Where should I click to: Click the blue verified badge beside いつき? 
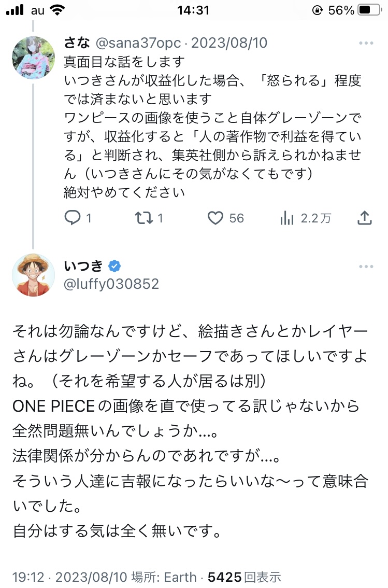(114, 267)
